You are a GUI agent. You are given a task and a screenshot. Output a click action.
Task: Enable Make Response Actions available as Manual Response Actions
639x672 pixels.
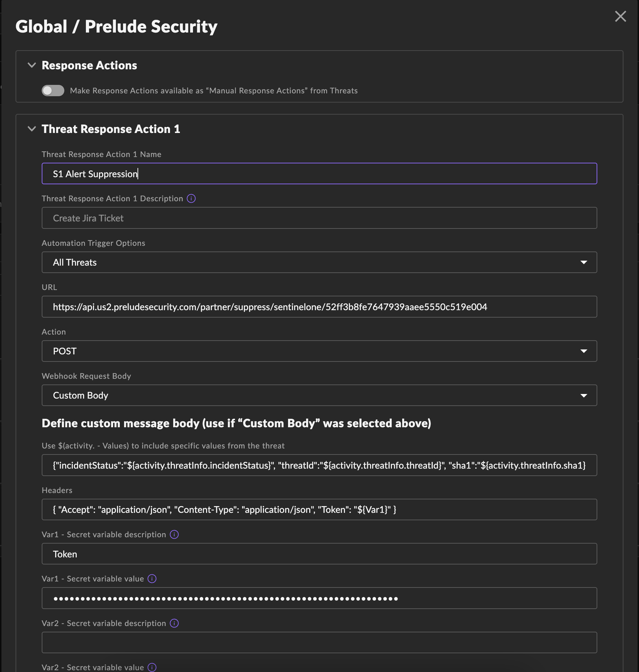[x=53, y=91]
